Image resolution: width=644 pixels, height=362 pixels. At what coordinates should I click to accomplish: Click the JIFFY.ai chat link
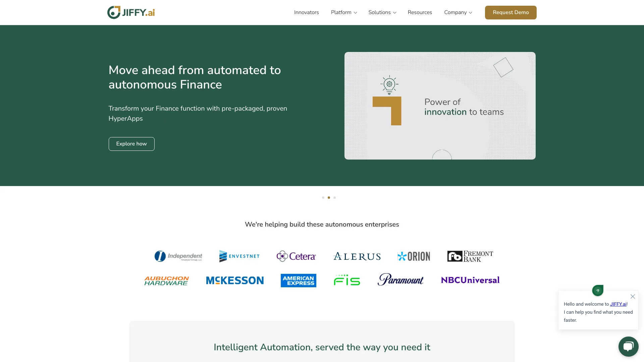click(618, 304)
